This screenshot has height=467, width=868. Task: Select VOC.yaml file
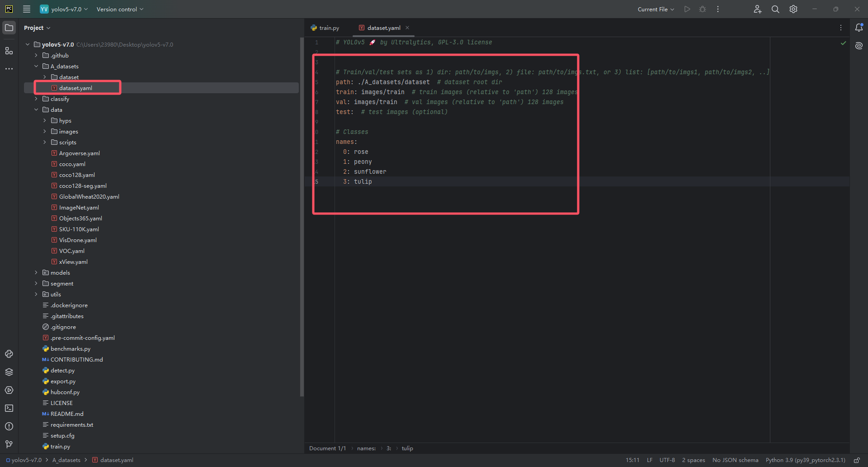click(71, 251)
